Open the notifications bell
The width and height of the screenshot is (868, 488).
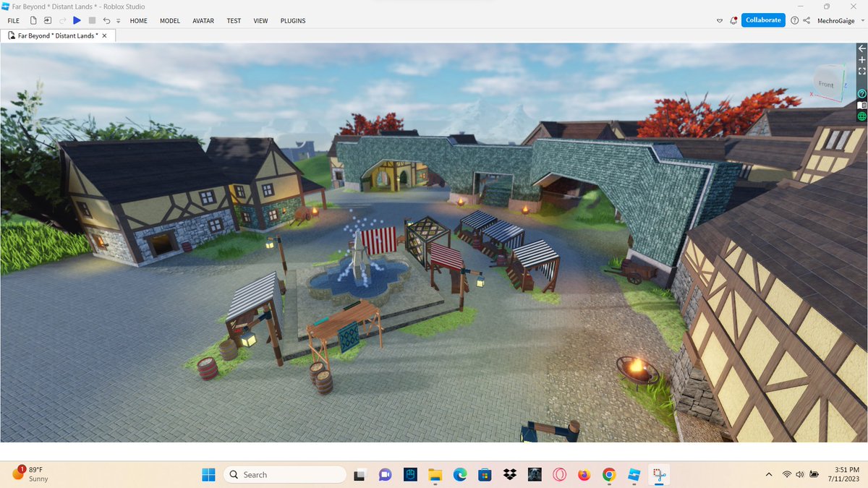pyautogui.click(x=733, y=20)
